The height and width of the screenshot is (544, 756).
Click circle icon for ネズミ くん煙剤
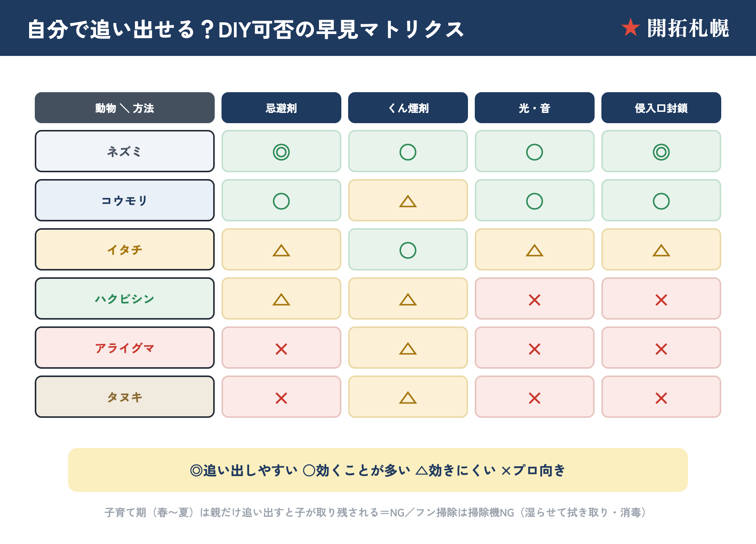click(x=408, y=152)
